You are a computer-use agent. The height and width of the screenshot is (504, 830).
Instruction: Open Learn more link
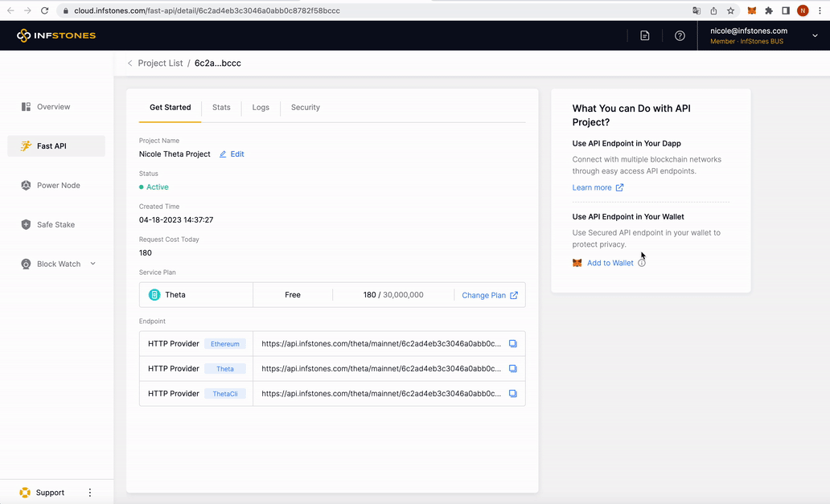[592, 187]
